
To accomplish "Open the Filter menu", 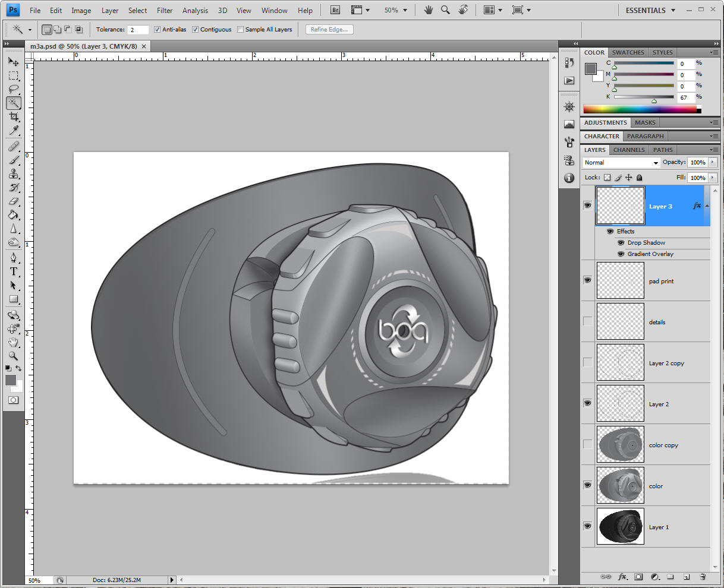I will (x=165, y=10).
